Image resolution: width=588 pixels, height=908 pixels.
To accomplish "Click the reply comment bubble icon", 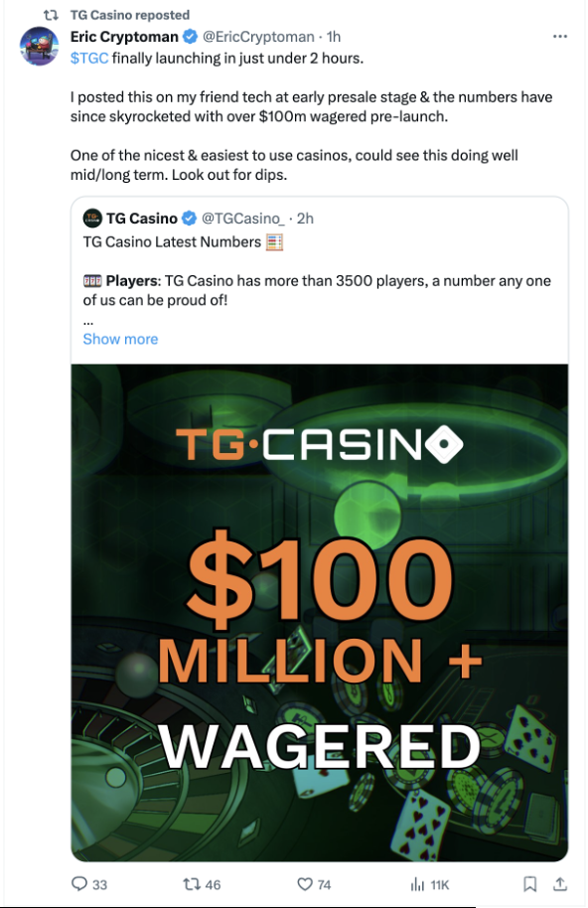I will point(78,884).
